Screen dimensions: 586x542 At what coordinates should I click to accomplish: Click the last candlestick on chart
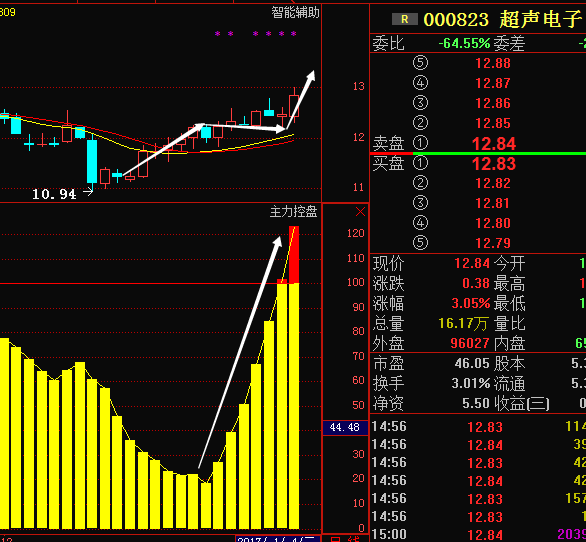pos(294,106)
